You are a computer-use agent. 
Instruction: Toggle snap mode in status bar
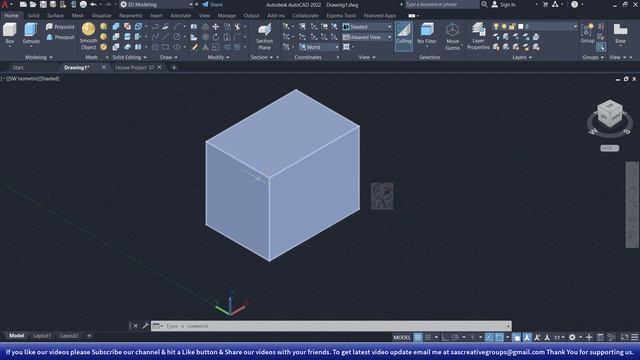click(428, 338)
